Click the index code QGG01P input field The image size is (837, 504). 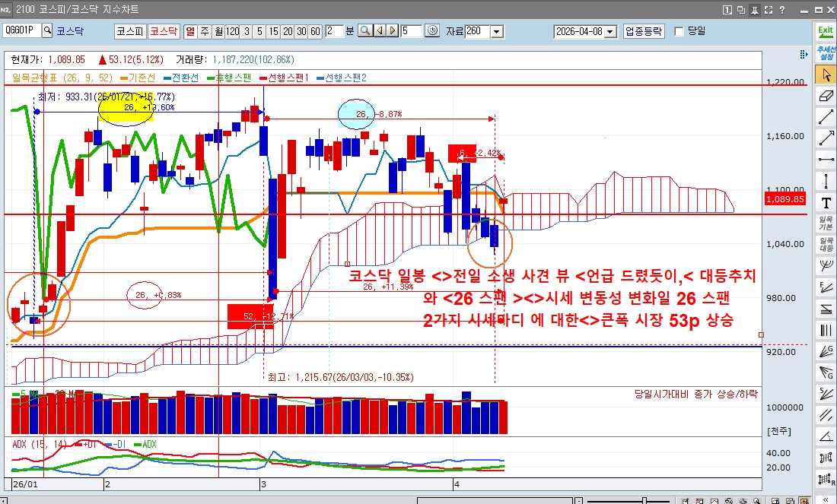point(22,30)
